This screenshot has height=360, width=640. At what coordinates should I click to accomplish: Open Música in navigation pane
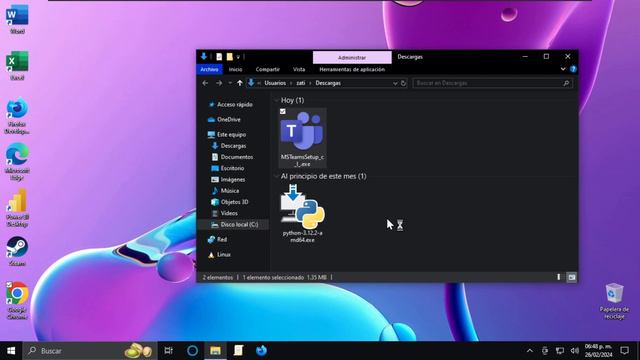point(225,191)
